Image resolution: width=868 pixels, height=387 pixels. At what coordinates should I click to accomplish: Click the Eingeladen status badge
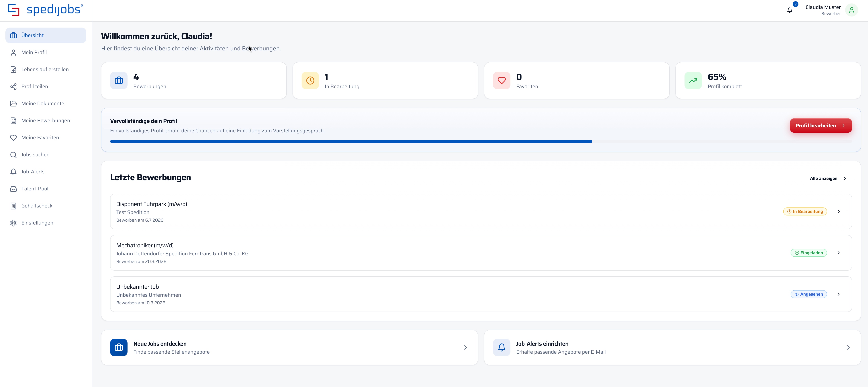click(x=808, y=253)
